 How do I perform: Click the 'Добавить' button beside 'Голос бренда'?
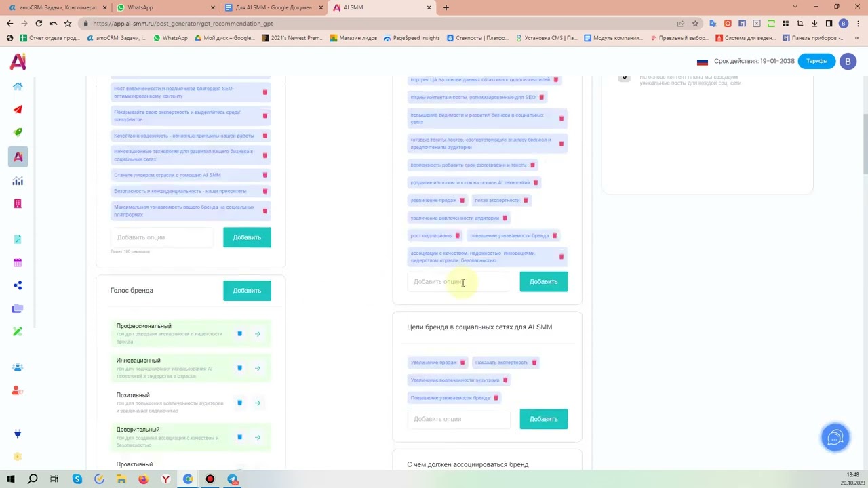pyautogui.click(x=247, y=291)
